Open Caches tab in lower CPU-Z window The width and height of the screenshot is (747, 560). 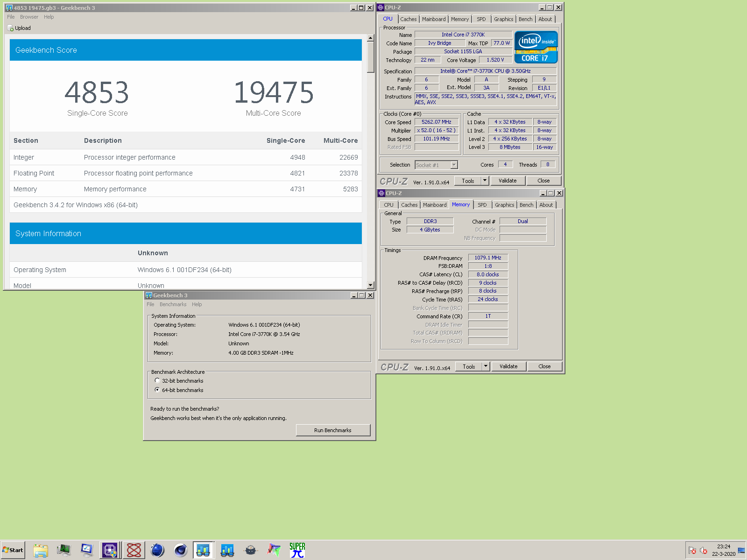point(409,205)
